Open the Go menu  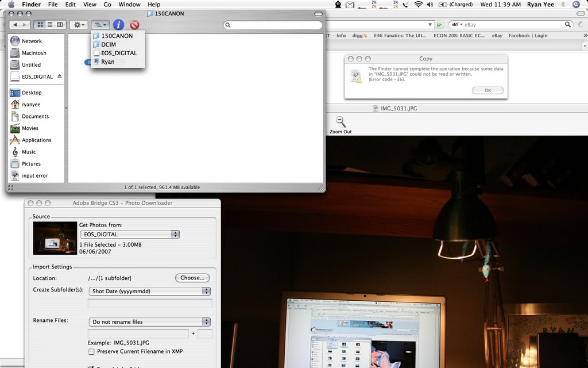[x=107, y=5]
